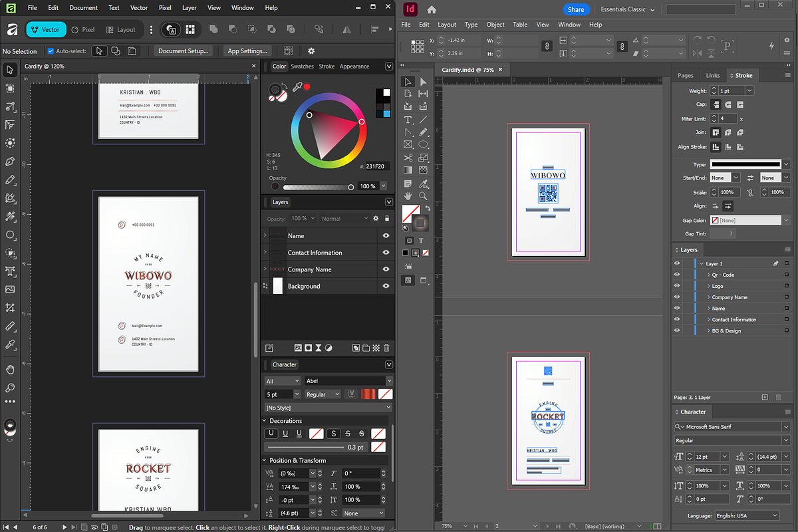Open the Microsoft Sans Serif font dropdown
Screen dimensions: 798x532
point(786,427)
